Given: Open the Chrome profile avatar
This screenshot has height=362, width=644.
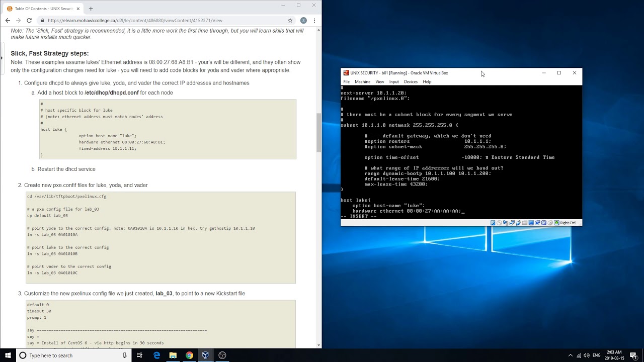Looking at the screenshot, I should tap(303, 21).
